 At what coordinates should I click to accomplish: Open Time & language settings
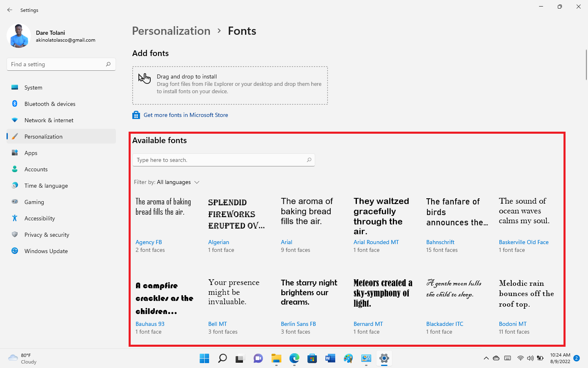[x=61, y=186]
